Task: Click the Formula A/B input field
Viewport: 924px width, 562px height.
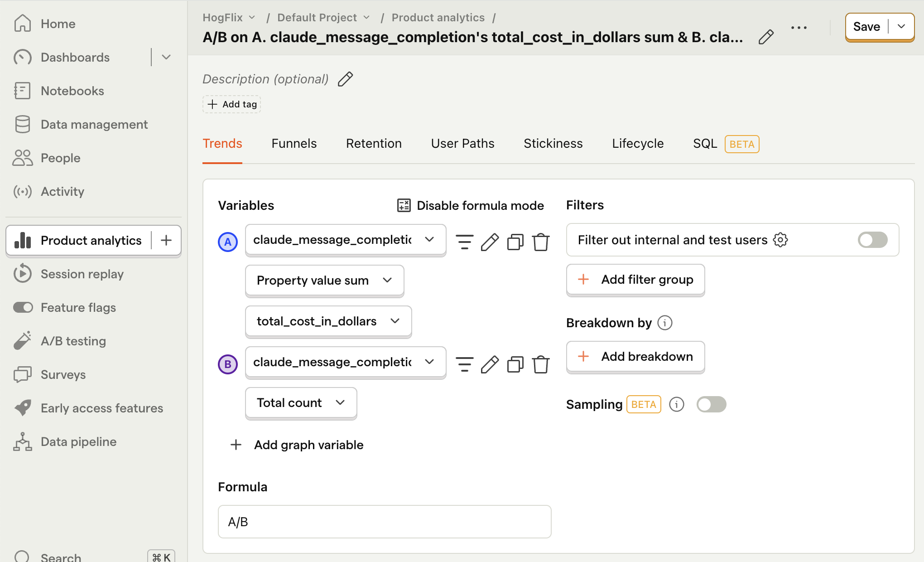Action: 385,522
